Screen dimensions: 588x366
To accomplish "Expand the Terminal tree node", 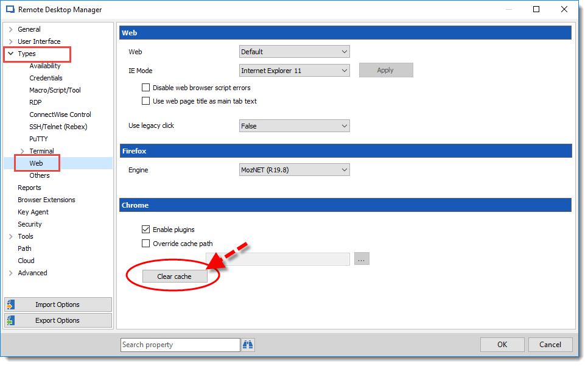I will tap(23, 151).
